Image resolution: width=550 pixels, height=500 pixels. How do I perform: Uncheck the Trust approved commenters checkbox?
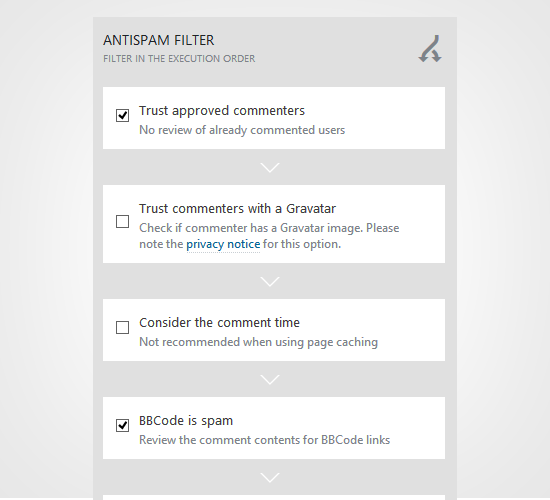click(x=122, y=115)
